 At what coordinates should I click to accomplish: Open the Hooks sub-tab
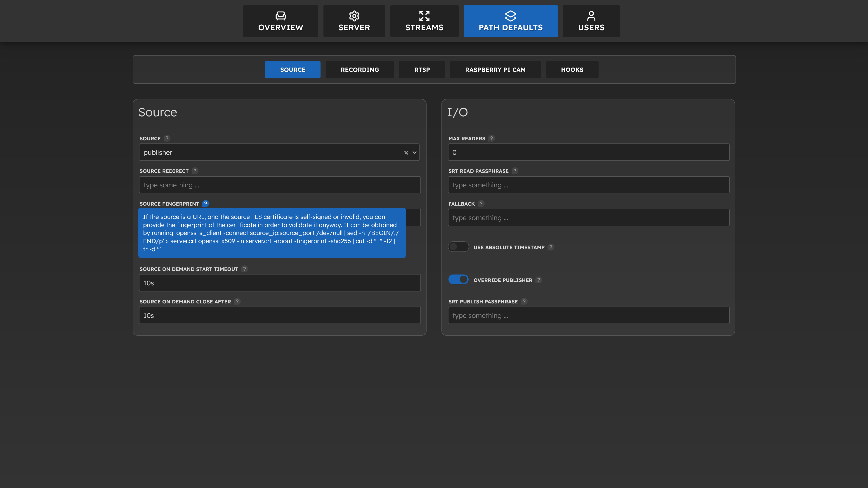tap(572, 70)
